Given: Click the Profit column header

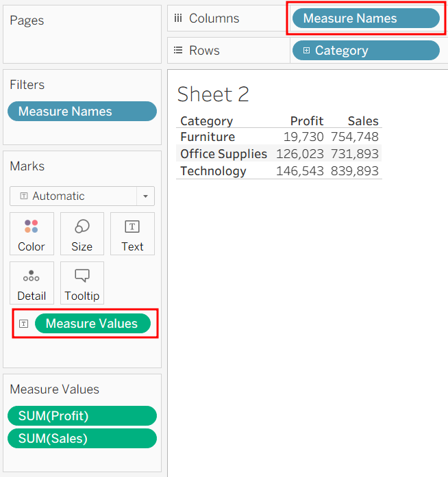Looking at the screenshot, I should 307,121.
